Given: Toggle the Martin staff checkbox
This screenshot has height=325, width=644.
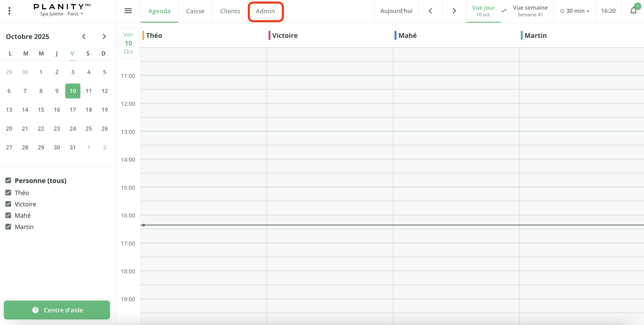Looking at the screenshot, I should point(8,227).
